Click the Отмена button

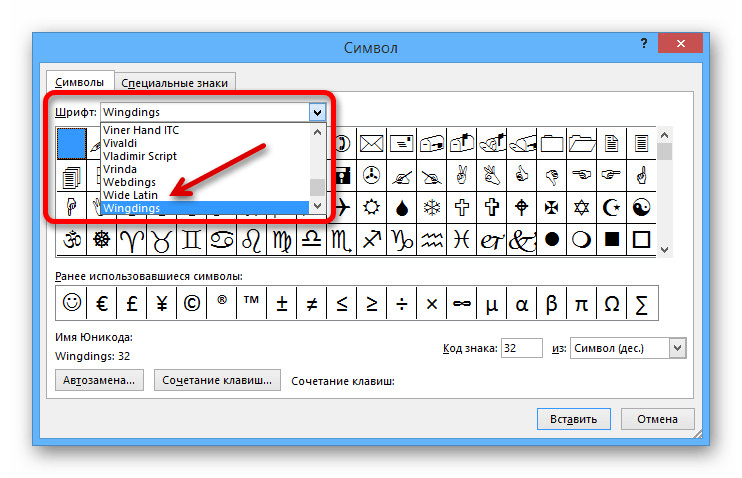click(x=657, y=419)
